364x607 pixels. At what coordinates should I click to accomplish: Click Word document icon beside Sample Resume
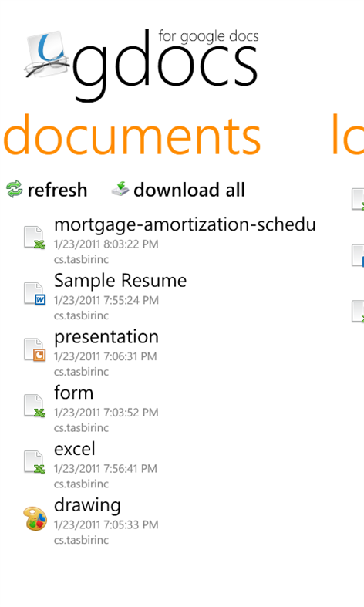35,293
